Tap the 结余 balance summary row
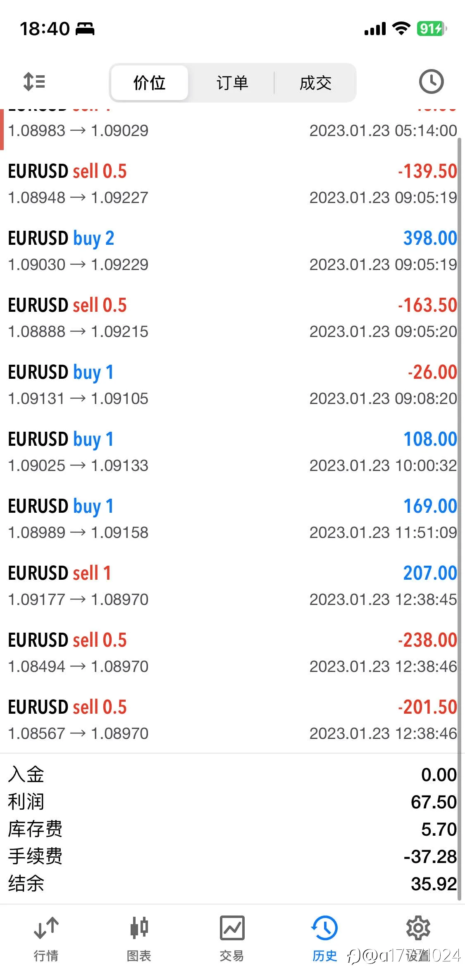465x980 pixels. click(232, 884)
